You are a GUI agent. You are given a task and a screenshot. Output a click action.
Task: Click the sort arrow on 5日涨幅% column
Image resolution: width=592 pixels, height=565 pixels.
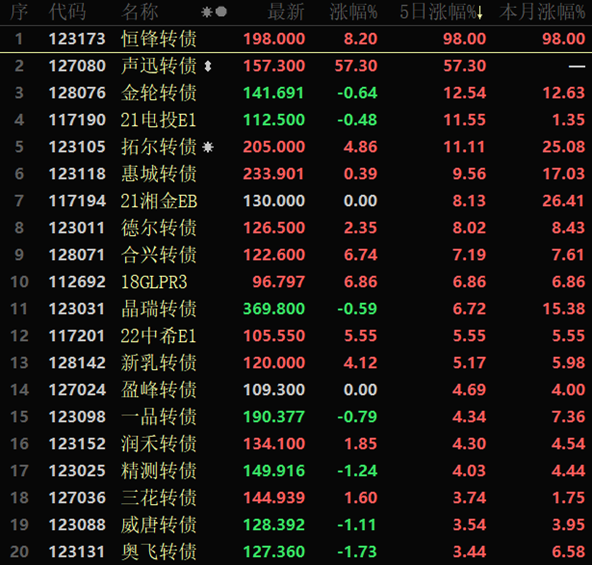[480, 13]
